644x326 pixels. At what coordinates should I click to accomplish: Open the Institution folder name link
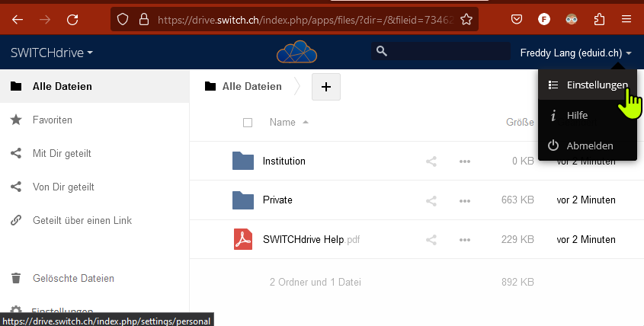[284, 161]
